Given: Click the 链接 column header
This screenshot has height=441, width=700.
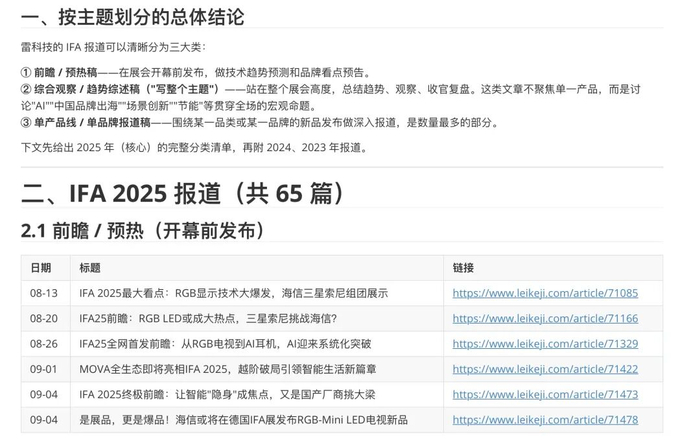Looking at the screenshot, I should [x=463, y=268].
